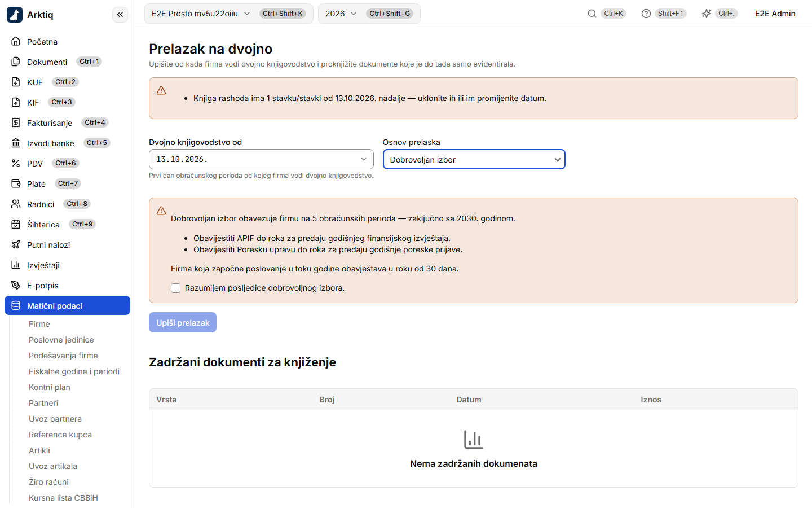This screenshot has width=812, height=508.
Task: Open the KUF section icon
Action: pos(16,82)
